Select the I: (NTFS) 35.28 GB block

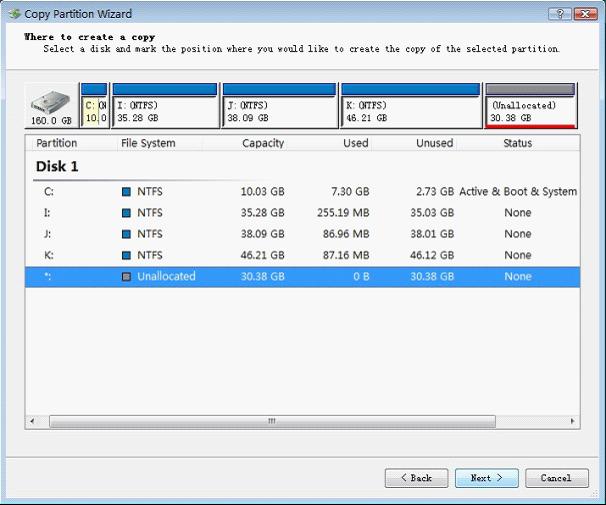point(164,111)
